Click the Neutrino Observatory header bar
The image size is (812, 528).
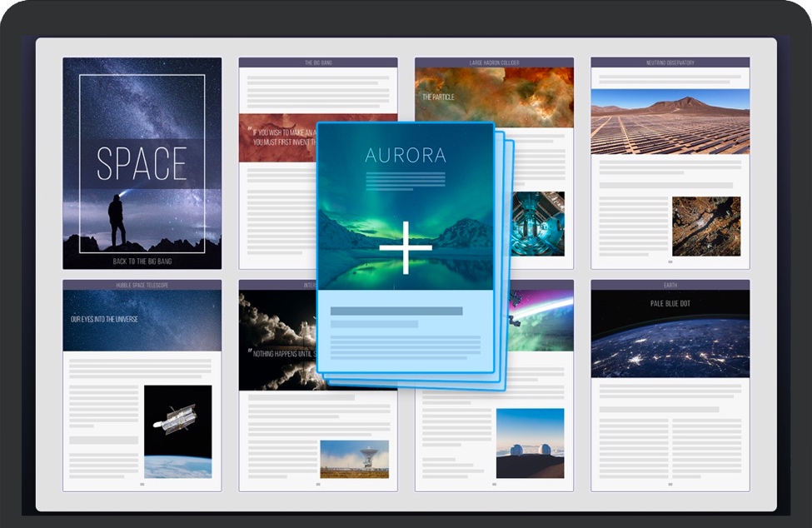[x=670, y=62]
